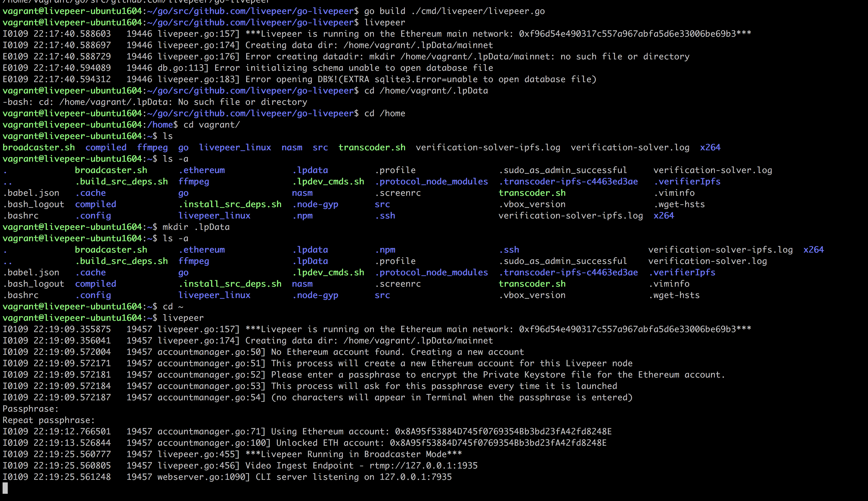Click "accountmanager.go:53]" source reference

pyautogui.click(x=212, y=386)
